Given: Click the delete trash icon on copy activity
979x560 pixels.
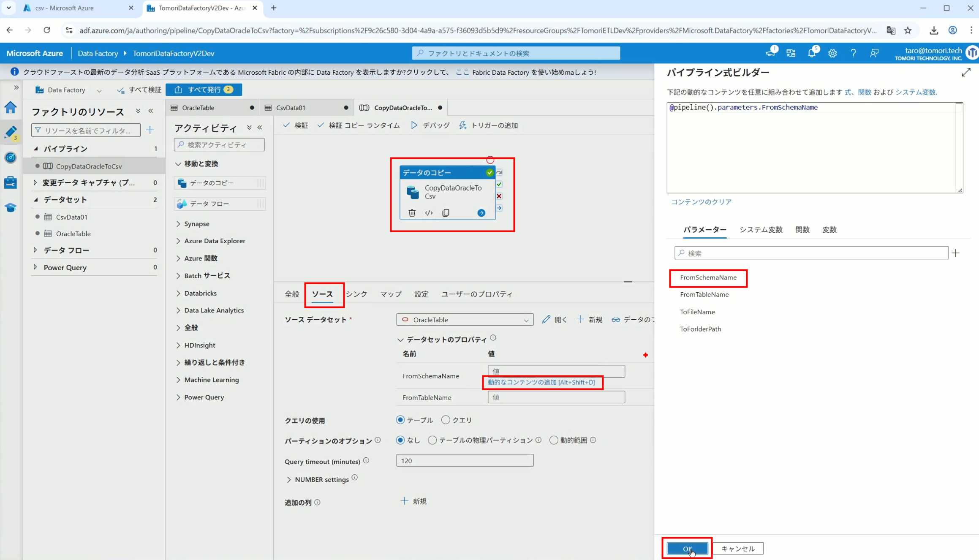Looking at the screenshot, I should coord(412,213).
